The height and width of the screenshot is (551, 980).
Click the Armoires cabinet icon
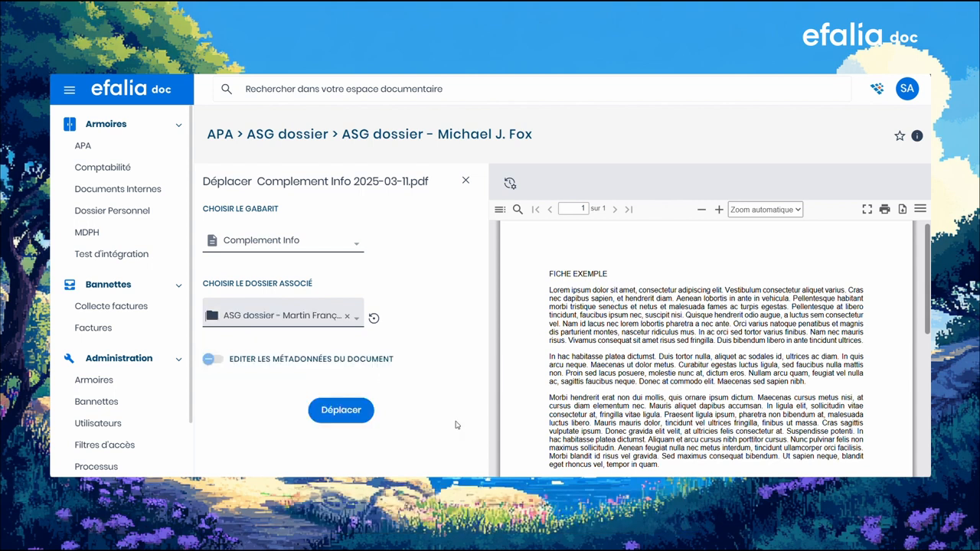tap(70, 124)
